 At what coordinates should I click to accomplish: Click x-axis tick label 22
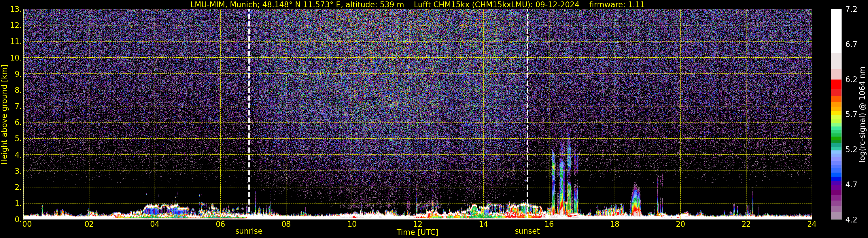[746, 224]
